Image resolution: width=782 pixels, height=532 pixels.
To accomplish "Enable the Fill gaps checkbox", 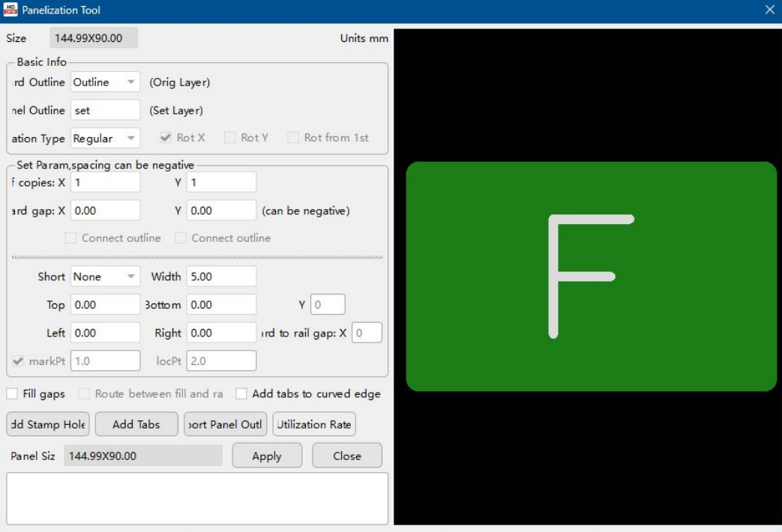I will click(x=13, y=394).
